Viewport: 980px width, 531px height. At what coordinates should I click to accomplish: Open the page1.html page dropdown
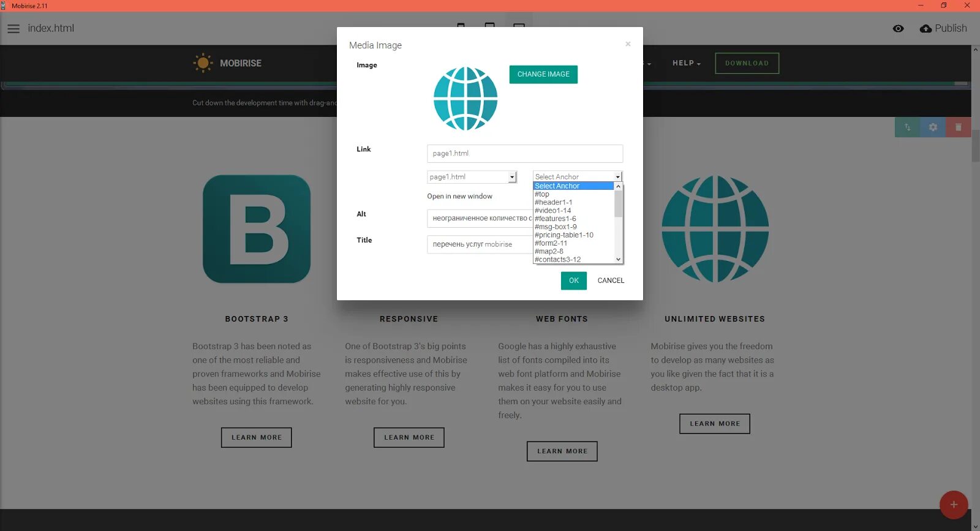point(472,177)
